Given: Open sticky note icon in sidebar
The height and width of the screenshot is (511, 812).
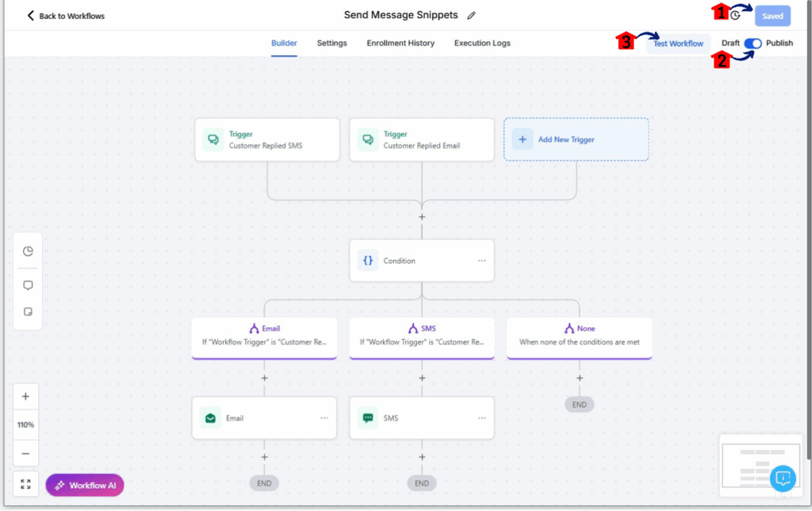Looking at the screenshot, I should click(28, 312).
